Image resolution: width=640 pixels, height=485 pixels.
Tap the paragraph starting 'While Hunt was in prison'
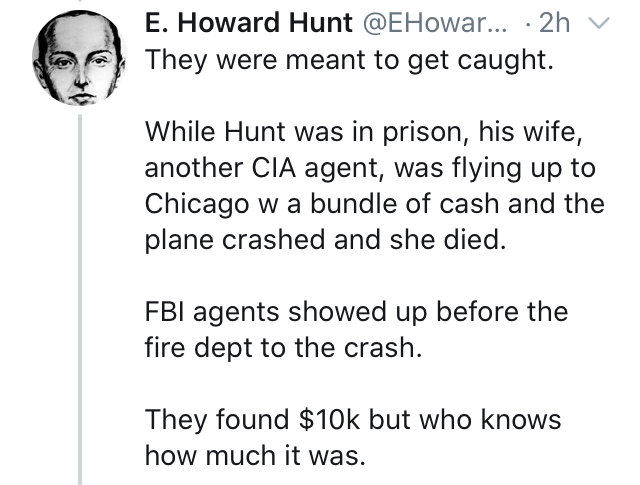tap(374, 185)
